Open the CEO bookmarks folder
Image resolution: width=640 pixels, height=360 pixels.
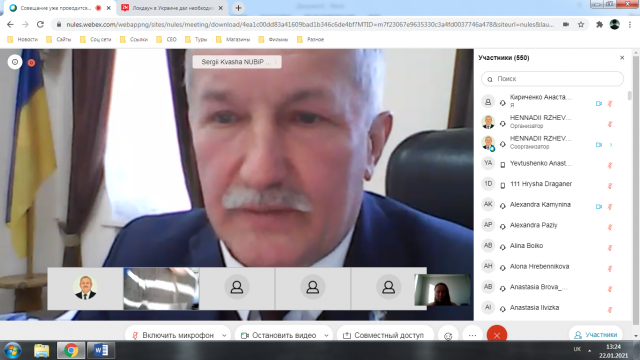click(167, 40)
